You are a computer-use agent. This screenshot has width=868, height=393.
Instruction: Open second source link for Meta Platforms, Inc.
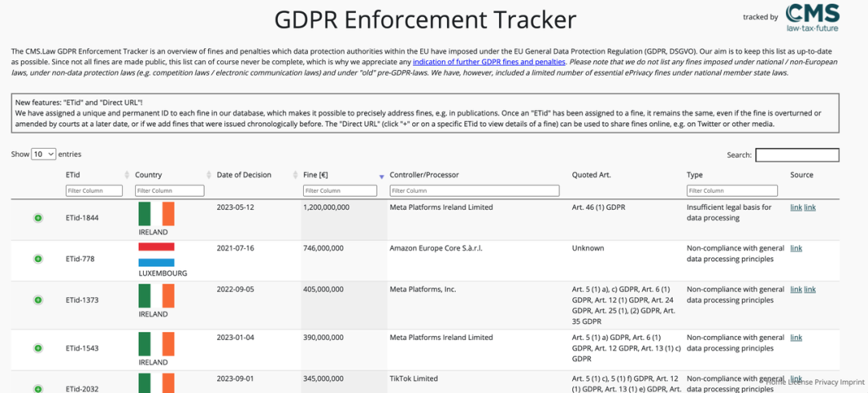(810, 289)
